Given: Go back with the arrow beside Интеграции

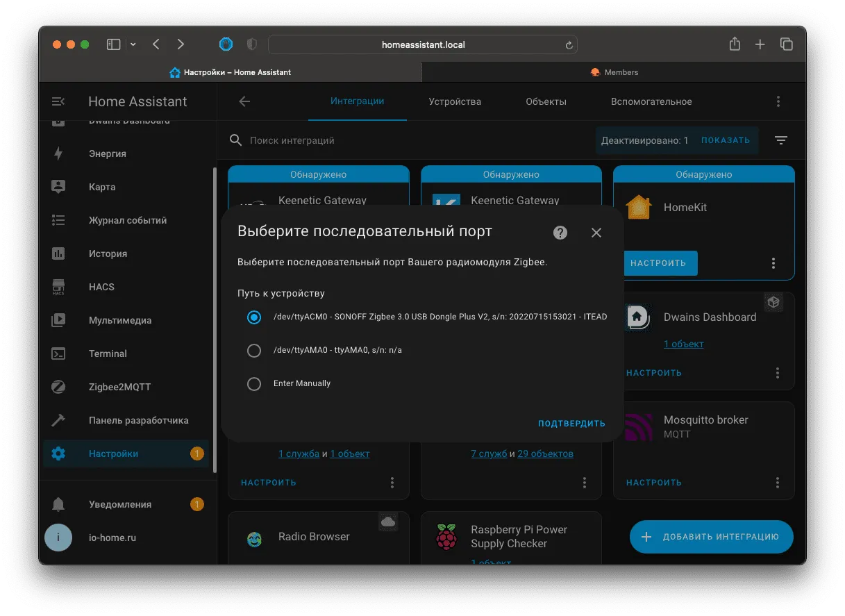Looking at the screenshot, I should point(244,101).
